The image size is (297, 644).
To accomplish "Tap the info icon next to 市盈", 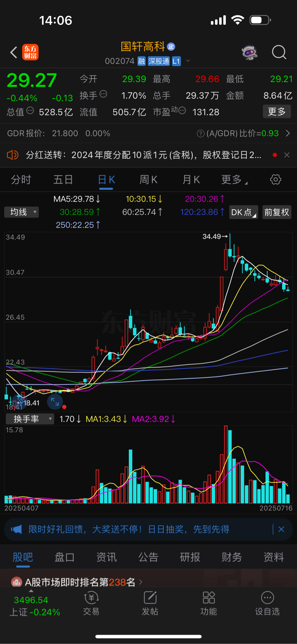I will coord(182,111).
